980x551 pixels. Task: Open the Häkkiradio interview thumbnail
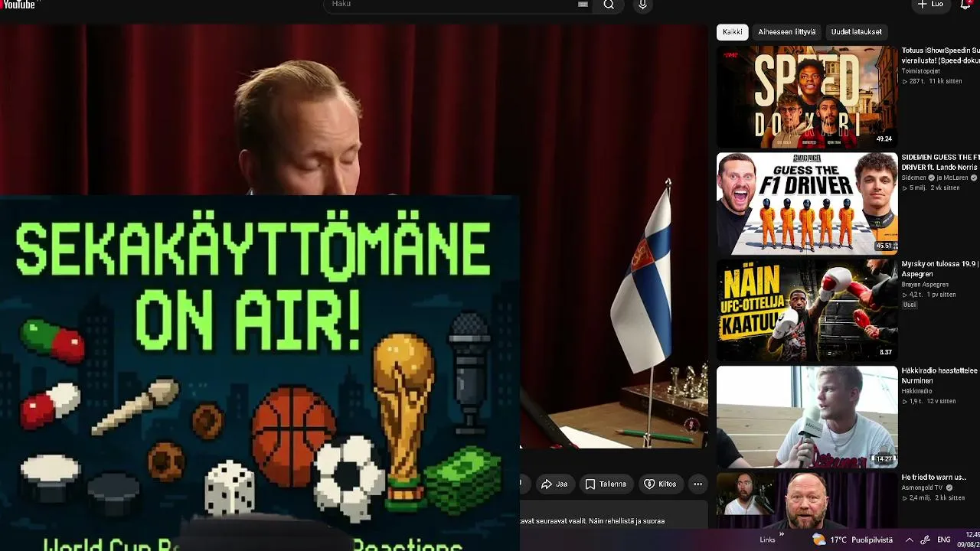(x=807, y=416)
